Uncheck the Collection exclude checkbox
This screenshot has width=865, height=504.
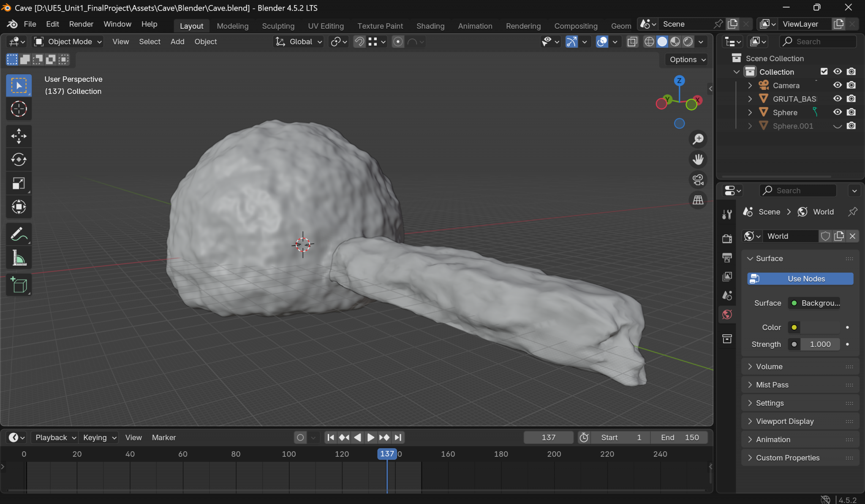(x=824, y=72)
